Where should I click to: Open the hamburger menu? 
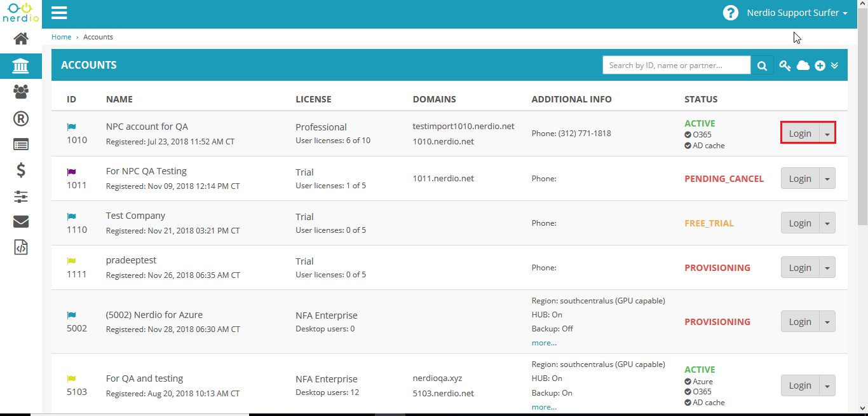click(59, 13)
